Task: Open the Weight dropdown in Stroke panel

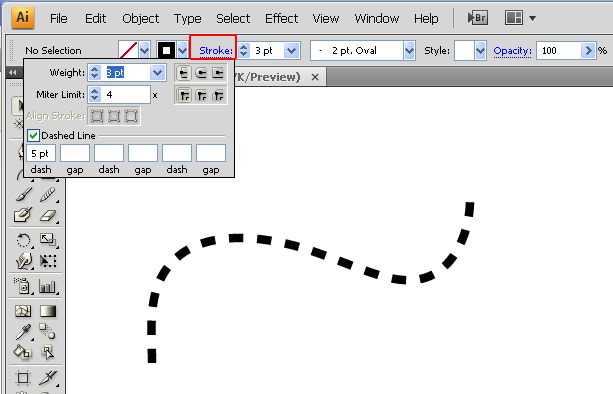Action: pos(158,73)
